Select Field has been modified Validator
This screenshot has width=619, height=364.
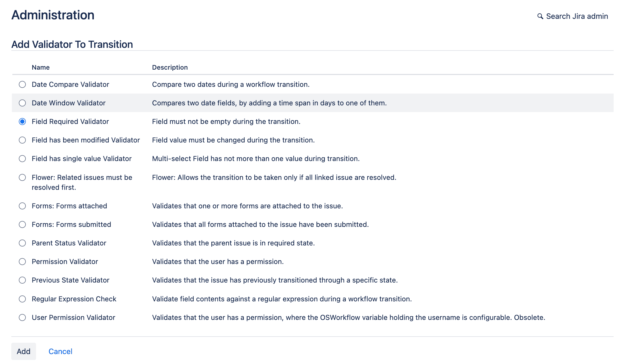(22, 140)
